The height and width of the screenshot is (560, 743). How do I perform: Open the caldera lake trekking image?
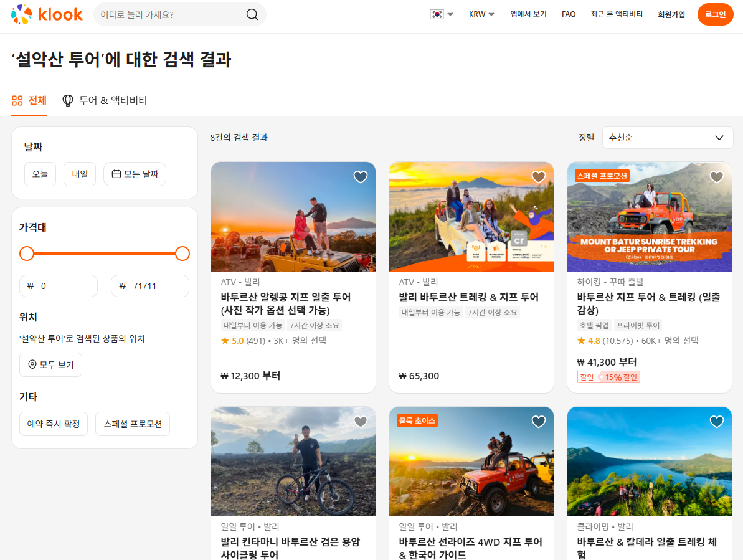(650, 462)
